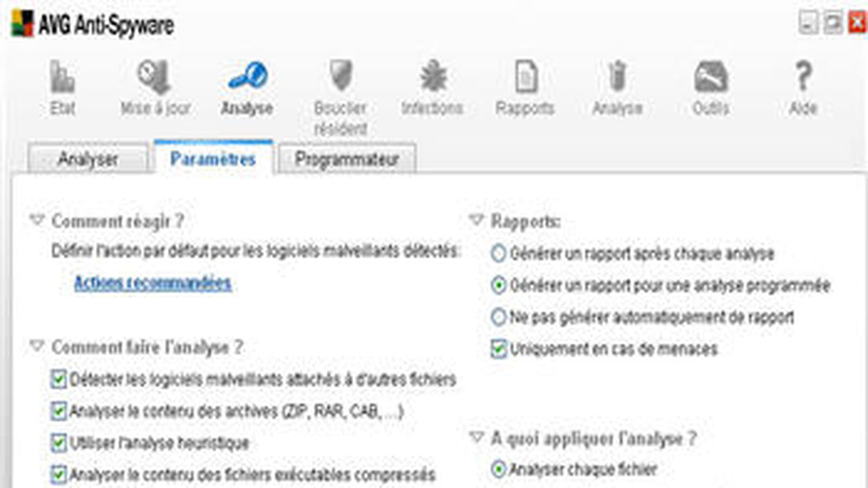Select Générer un rapport après chaque analyse
Viewport: 868px width, 488px height.
pyautogui.click(x=498, y=253)
